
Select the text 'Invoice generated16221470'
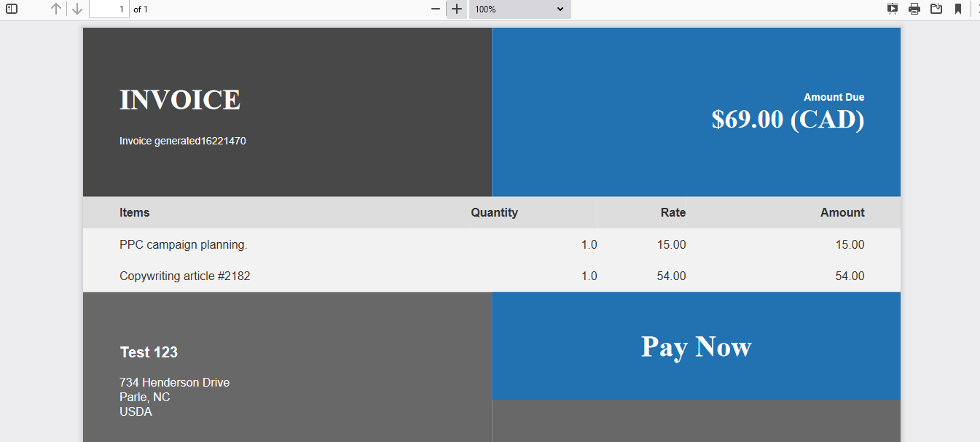(183, 141)
